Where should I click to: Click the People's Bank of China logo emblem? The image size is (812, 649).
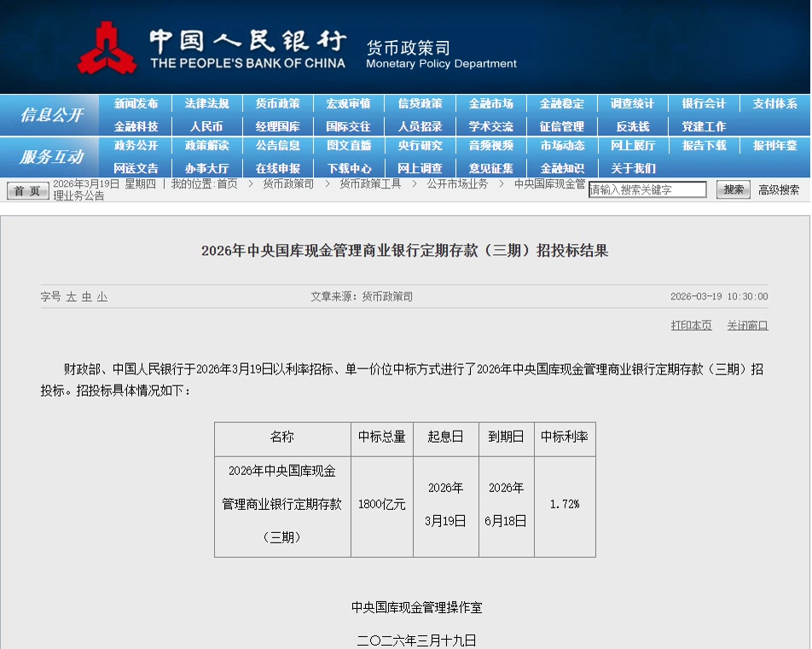pyautogui.click(x=107, y=48)
